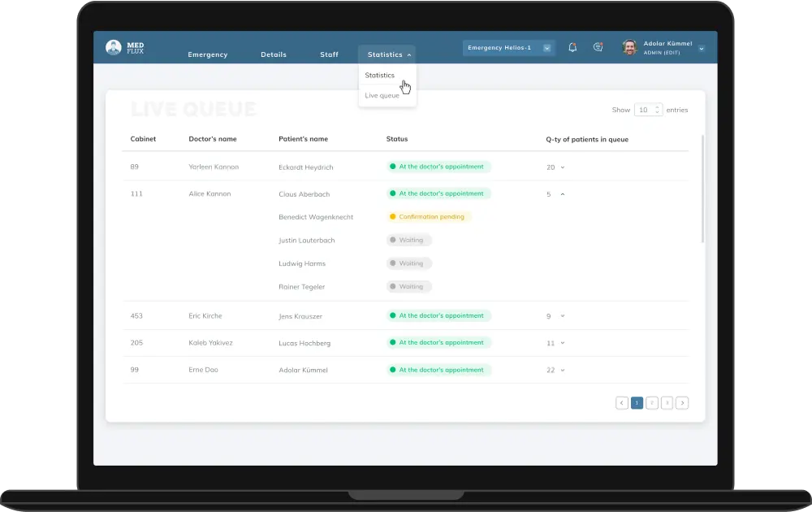Choose Live queue menu entry
Image resolution: width=812 pixels, height=512 pixels.
[382, 96]
